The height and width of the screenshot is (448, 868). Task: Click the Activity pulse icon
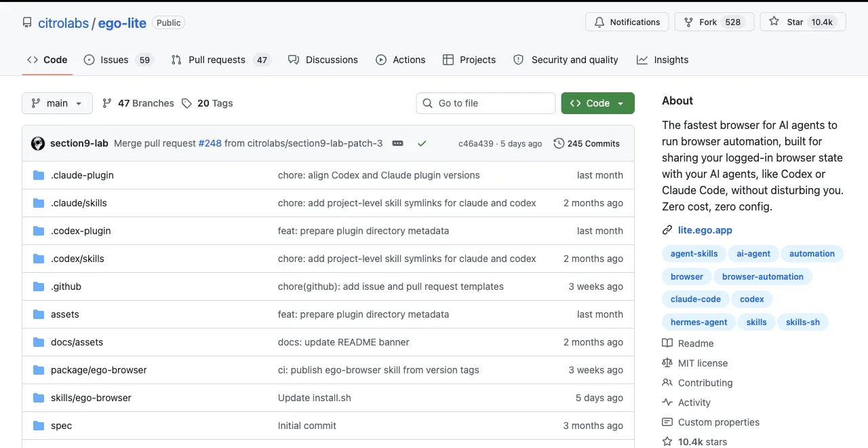click(x=667, y=403)
